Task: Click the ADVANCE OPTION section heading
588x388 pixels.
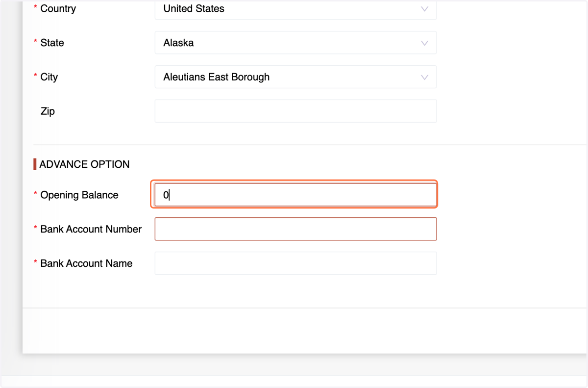Action: [x=84, y=164]
